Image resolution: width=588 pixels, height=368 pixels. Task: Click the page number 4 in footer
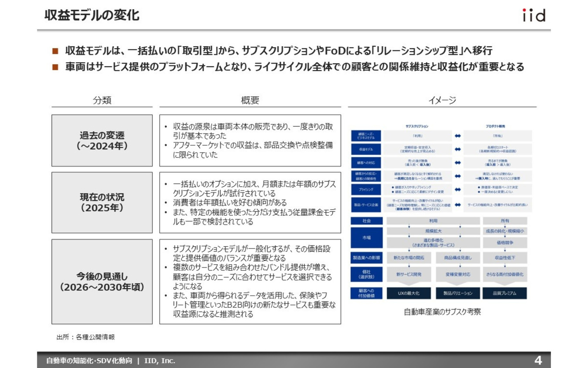coord(538,360)
